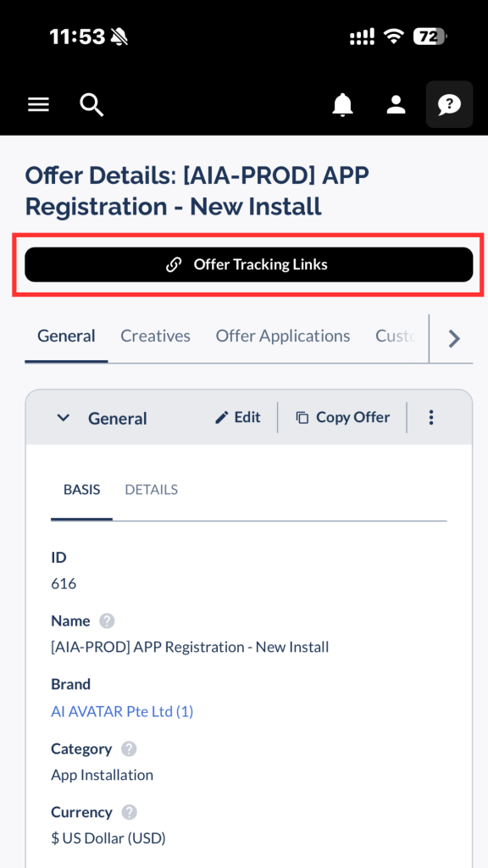
Task: Switch to the Creatives tab
Action: click(x=156, y=336)
